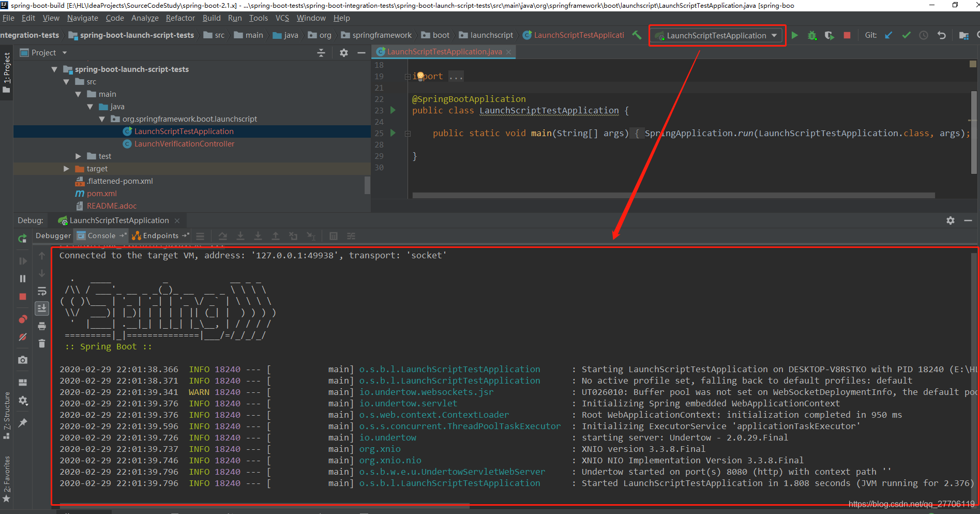The image size is (980, 514).
Task: Run LaunchScriptTestApplication with Coverage
Action: (829, 35)
